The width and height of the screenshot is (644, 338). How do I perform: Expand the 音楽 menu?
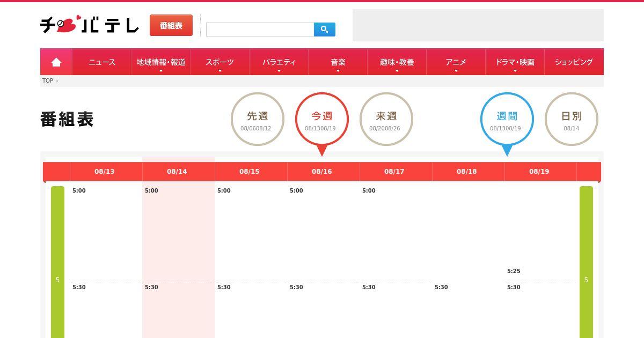click(x=338, y=62)
